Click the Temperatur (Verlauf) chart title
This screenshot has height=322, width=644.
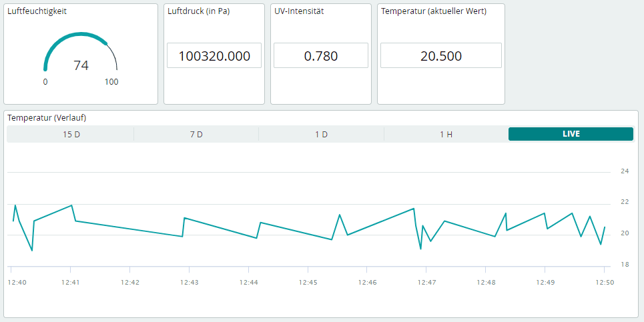point(47,118)
